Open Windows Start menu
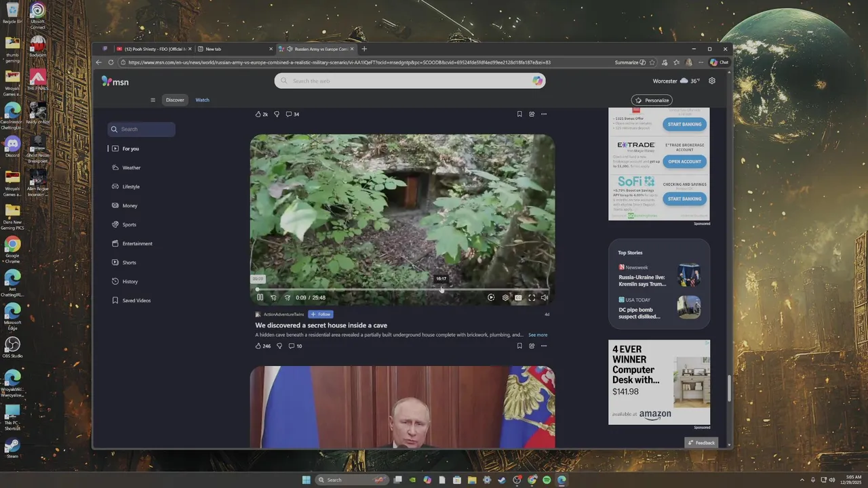The width and height of the screenshot is (868, 488). coord(306,480)
